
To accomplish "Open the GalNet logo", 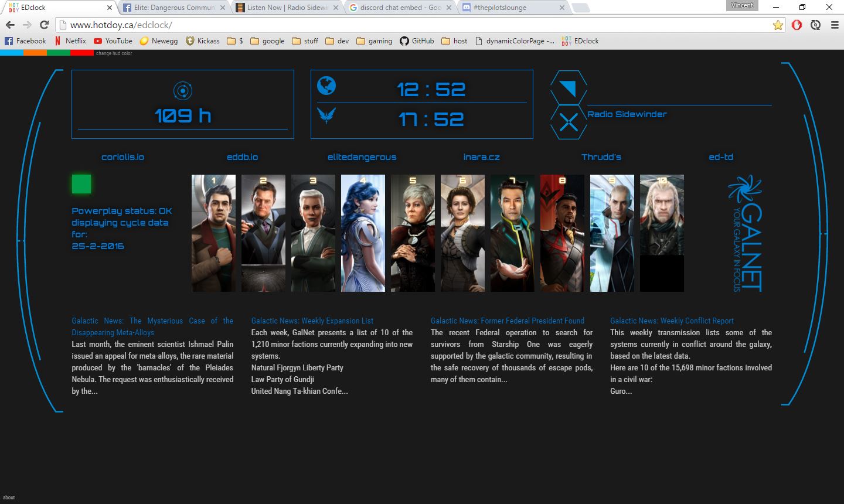I will (x=745, y=233).
